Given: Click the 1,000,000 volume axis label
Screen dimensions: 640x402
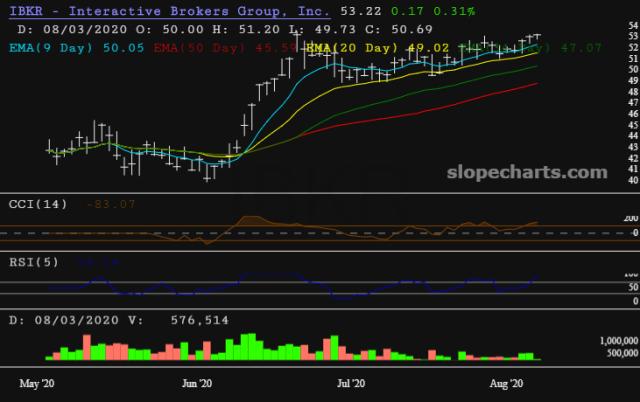Looking at the screenshot, I should click(590, 341).
